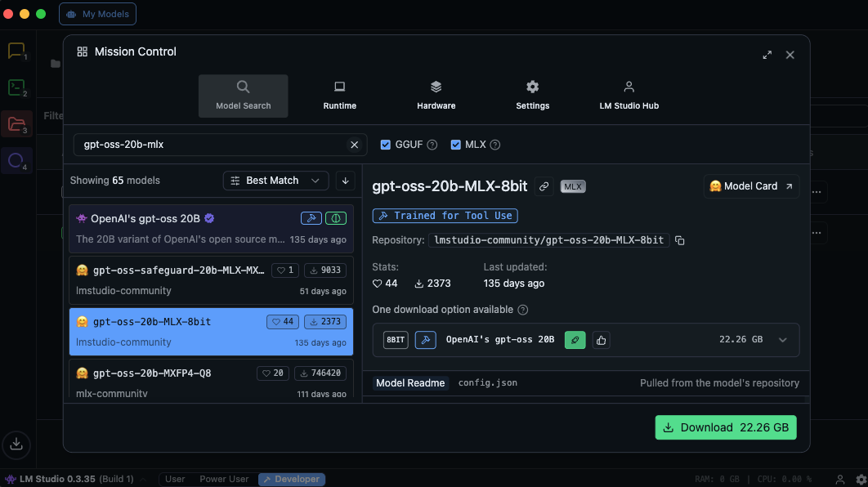Click the repository name lmstudio-community/gpt-oss-20b-MLX-8bit
This screenshot has height=487, width=868.
[548, 240]
